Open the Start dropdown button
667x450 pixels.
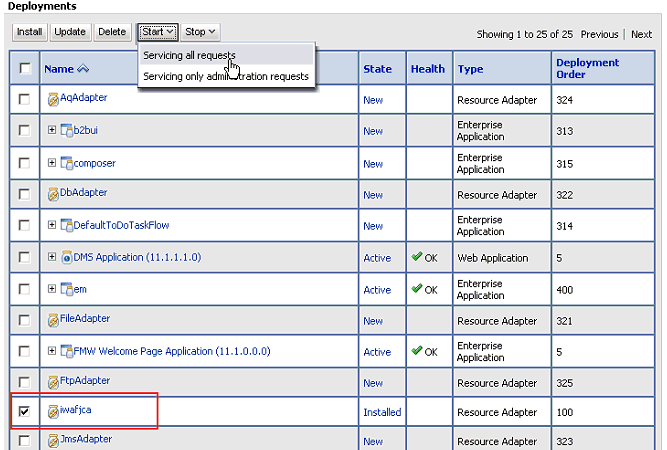(x=158, y=32)
